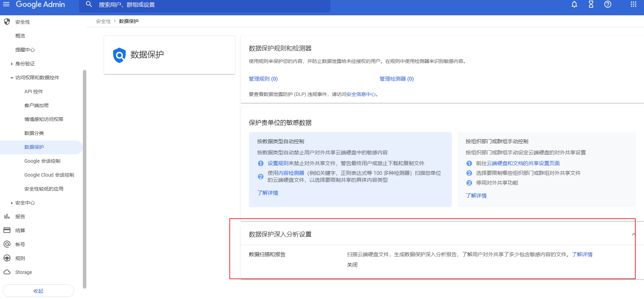The height and width of the screenshot is (299, 644).
Task: Select 数据分类 in the sidebar
Action: pyautogui.click(x=34, y=133)
